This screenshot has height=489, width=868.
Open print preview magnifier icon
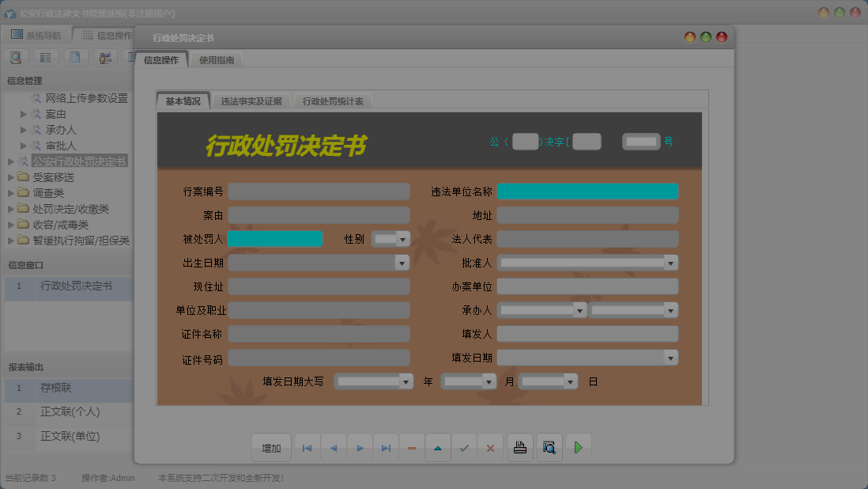pyautogui.click(x=549, y=448)
